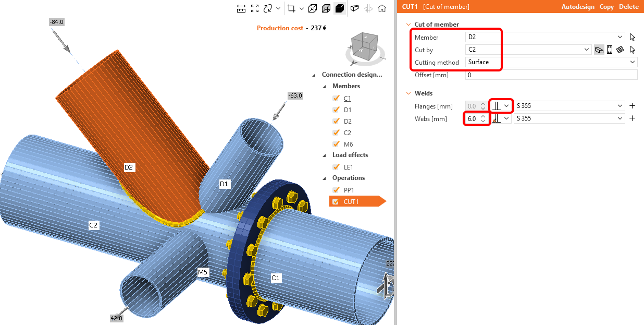Toggle M6 member checkbox
Image resolution: width=644 pixels, height=325 pixels.
(336, 144)
